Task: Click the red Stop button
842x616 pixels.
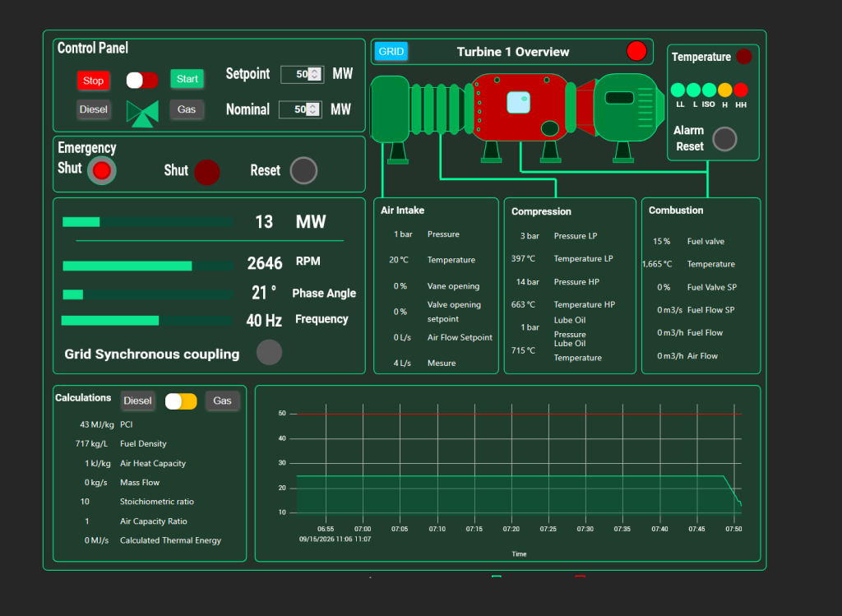Action: pos(94,81)
